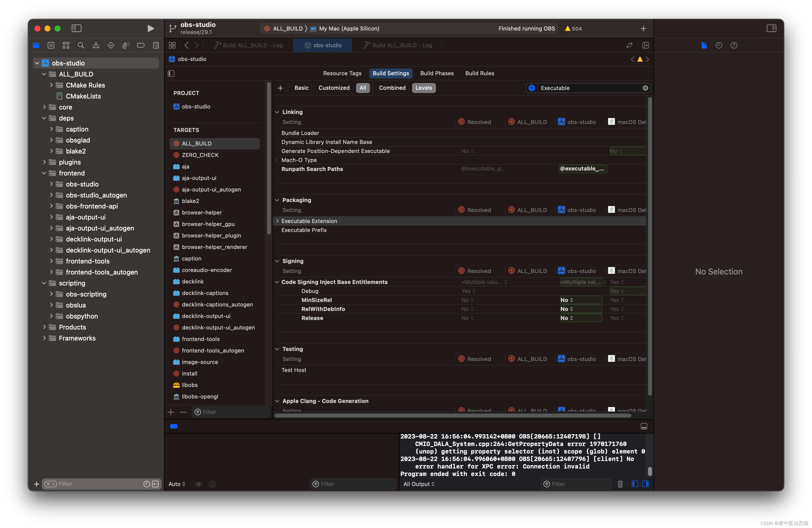Open the Find navigator magnifier
Image resolution: width=812 pixels, height=528 pixels.
pyautogui.click(x=81, y=45)
